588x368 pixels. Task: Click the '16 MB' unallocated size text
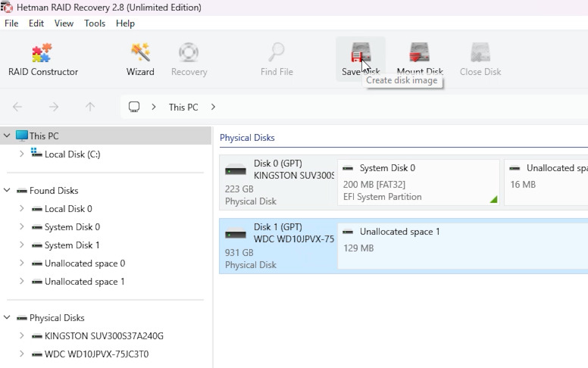(x=523, y=184)
